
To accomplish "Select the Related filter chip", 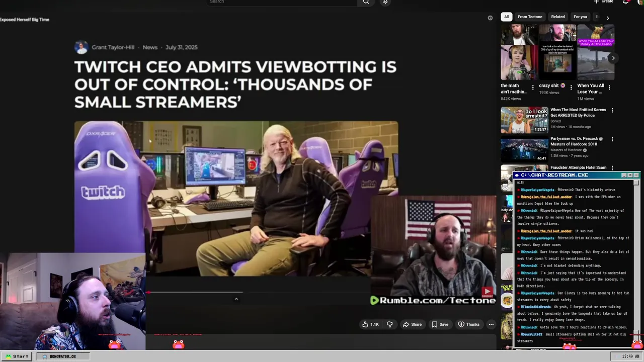I will point(558,17).
